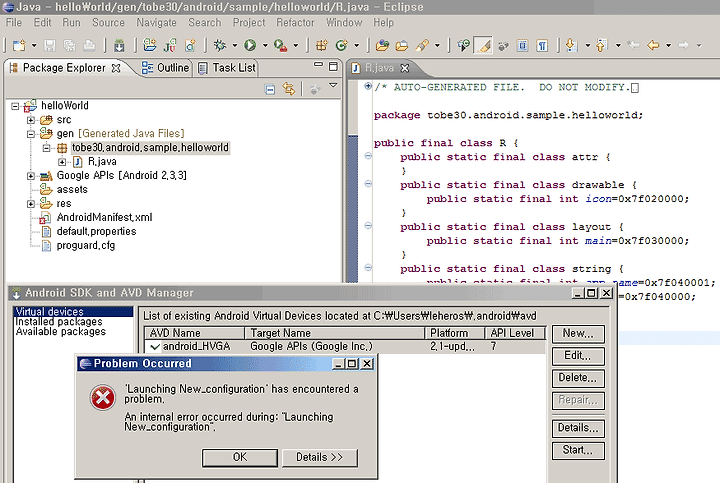
Task: Click the Last Edit Location icon
Action: [634, 45]
